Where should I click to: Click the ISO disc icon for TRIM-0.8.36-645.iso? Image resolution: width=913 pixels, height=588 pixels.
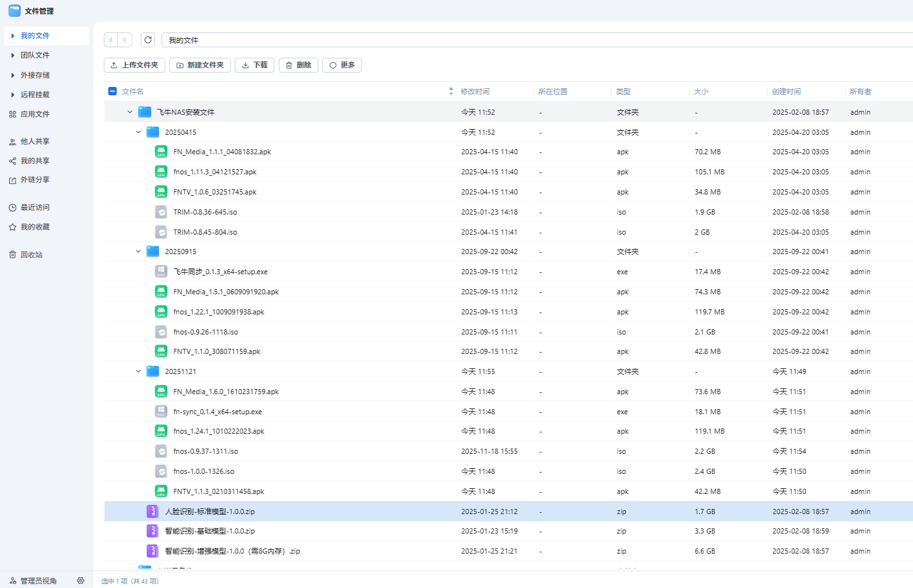[x=161, y=212]
